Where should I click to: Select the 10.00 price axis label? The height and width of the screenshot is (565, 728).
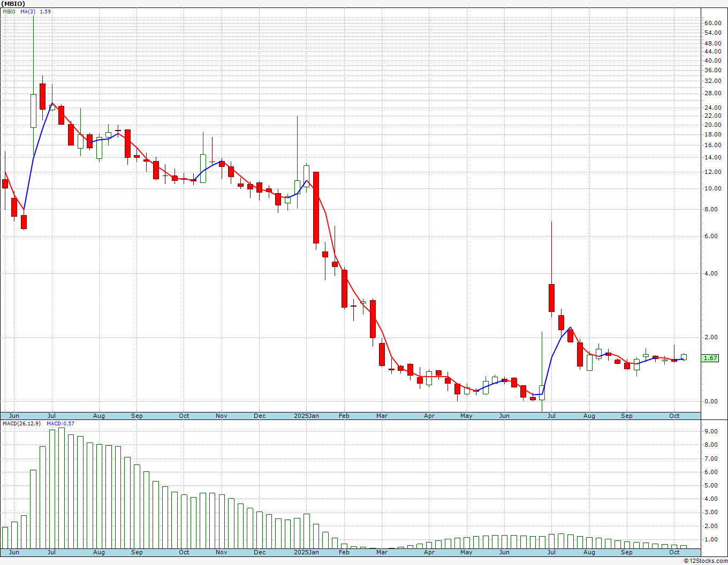click(712, 188)
